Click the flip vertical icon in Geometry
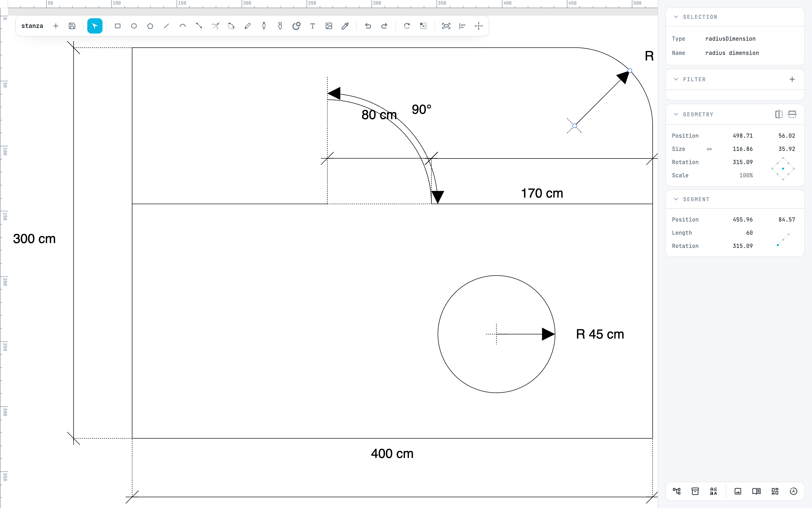The width and height of the screenshot is (812, 508). point(792,114)
